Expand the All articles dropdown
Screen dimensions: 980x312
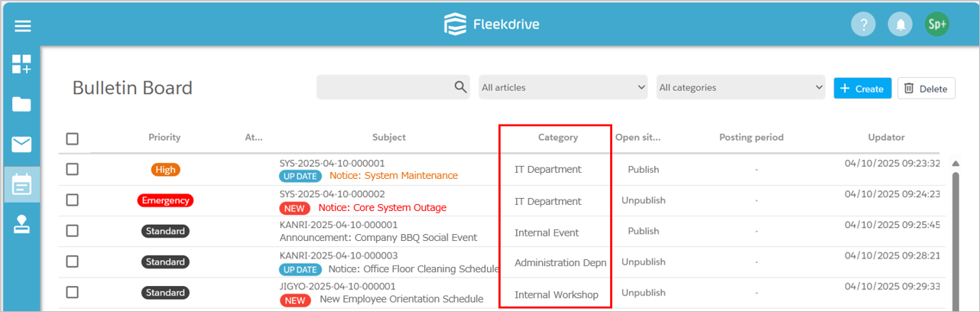tap(563, 87)
